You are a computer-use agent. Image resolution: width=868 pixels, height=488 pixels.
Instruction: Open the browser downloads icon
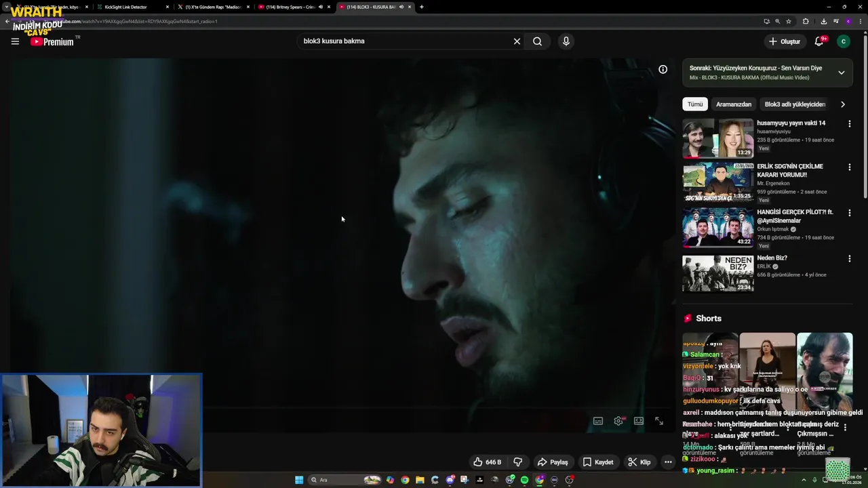[823, 21]
